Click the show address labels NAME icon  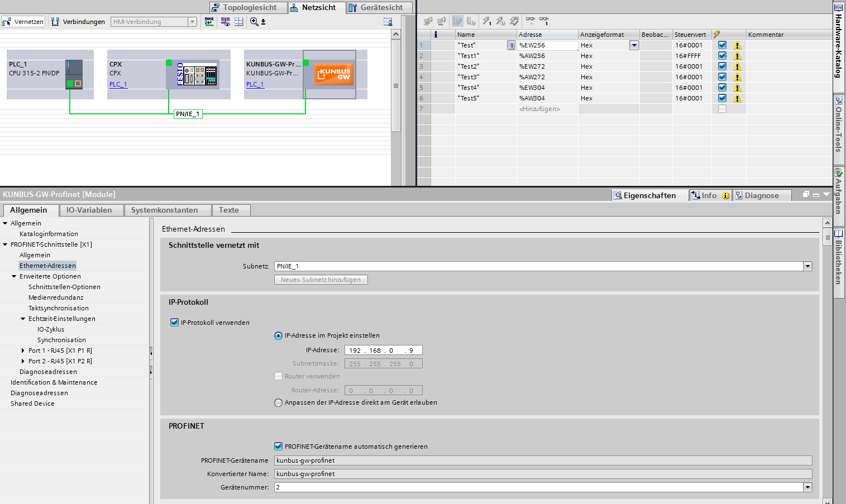pyautogui.click(x=209, y=22)
